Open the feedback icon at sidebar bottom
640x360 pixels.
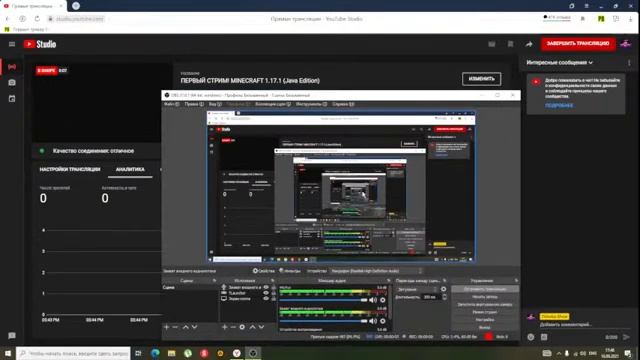click(12, 336)
